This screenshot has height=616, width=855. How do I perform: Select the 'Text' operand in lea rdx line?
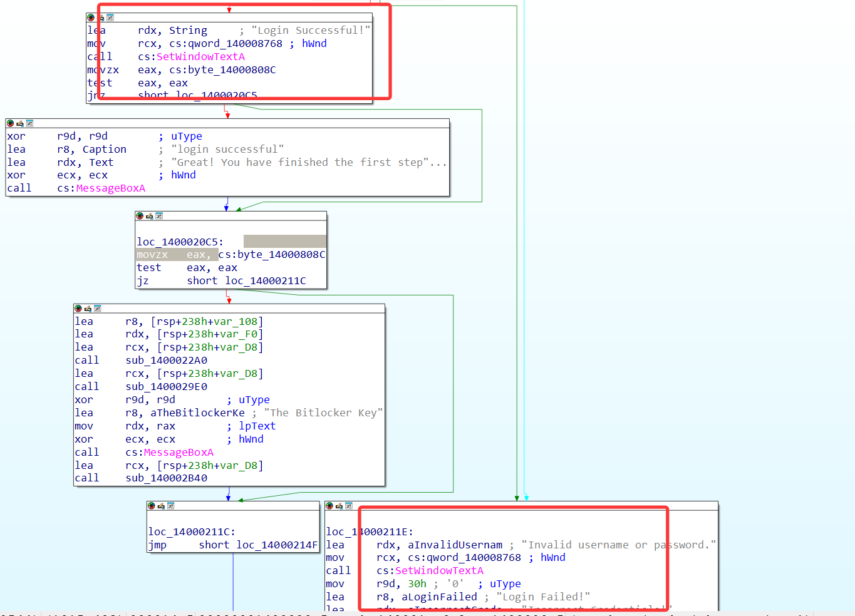101,163
